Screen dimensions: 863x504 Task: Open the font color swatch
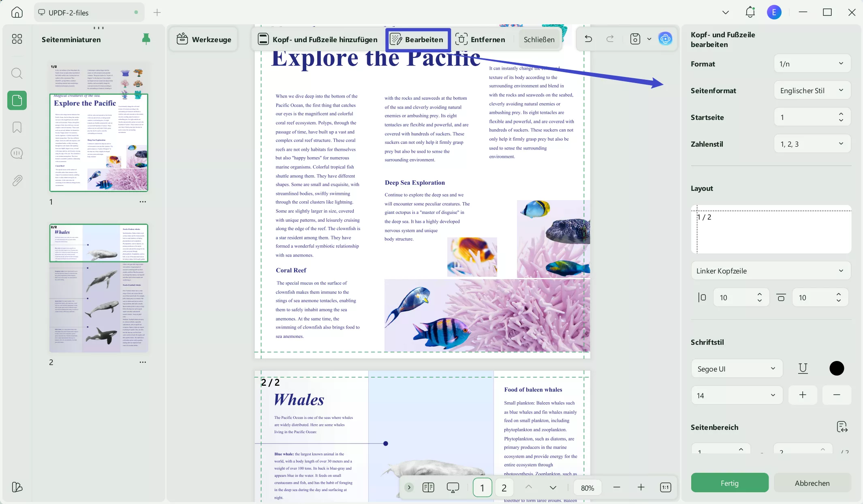836,368
